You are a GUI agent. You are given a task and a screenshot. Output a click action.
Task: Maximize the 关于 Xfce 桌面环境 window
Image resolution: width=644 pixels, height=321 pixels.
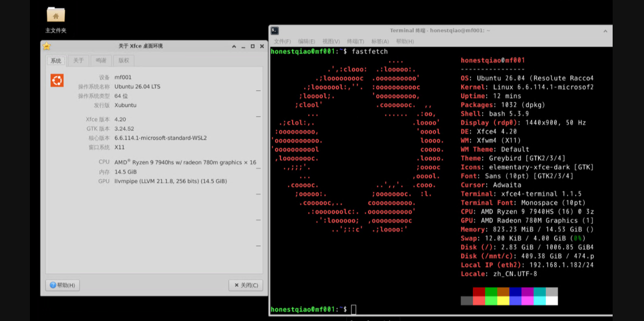click(x=252, y=47)
